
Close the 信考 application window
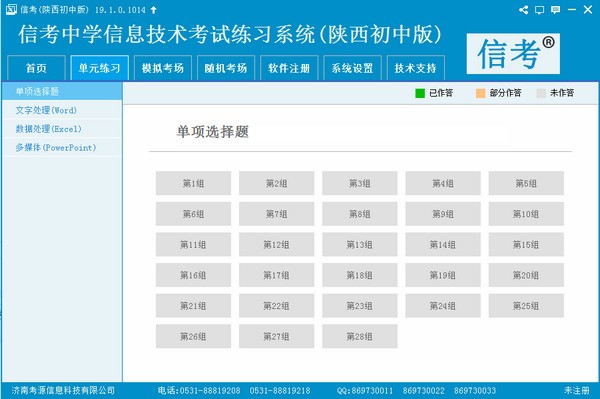[588, 10]
